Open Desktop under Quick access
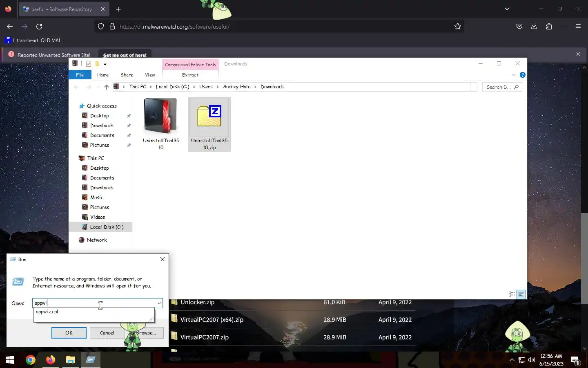588x368 pixels. pyautogui.click(x=99, y=116)
